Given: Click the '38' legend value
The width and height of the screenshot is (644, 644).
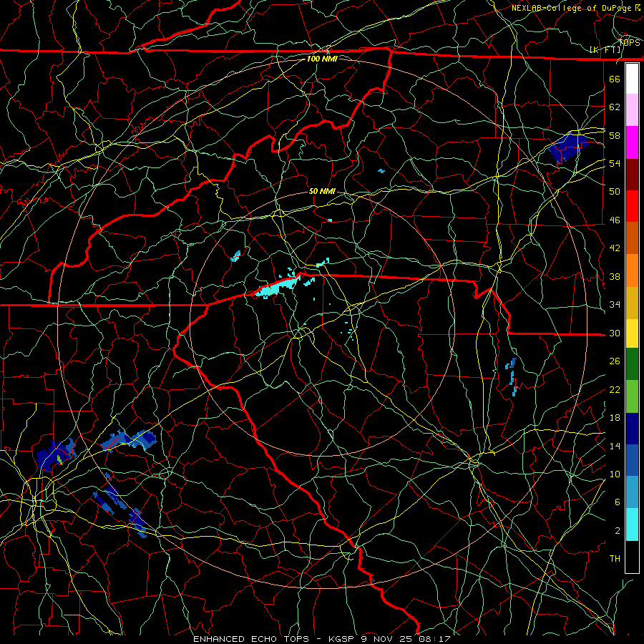Looking at the screenshot, I should (x=615, y=276).
